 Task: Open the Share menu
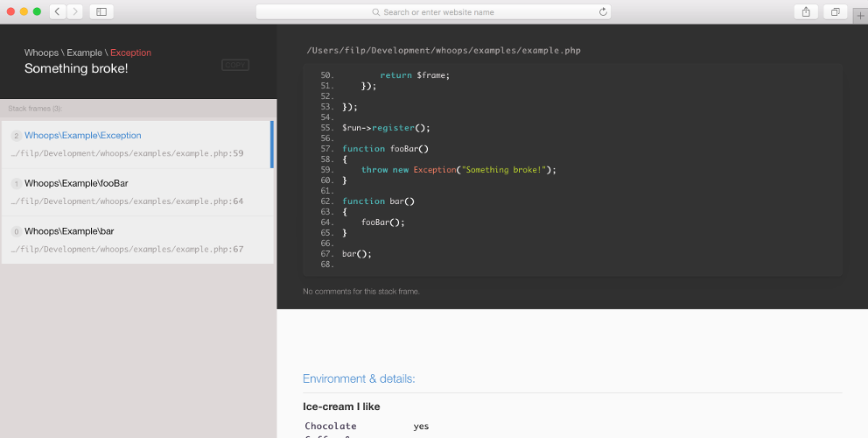(805, 11)
